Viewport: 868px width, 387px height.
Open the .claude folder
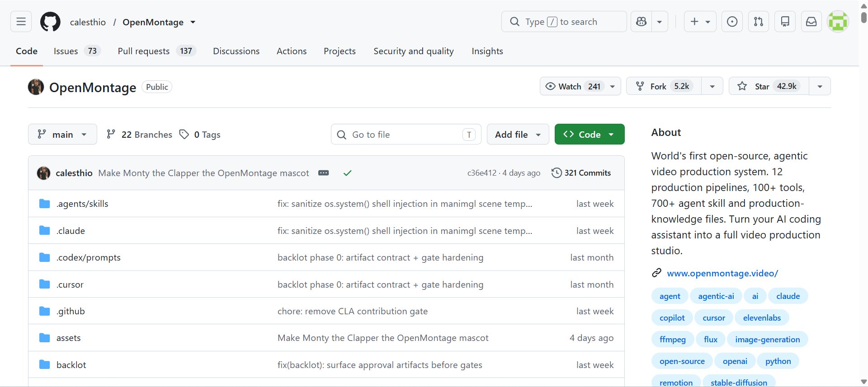(x=71, y=231)
